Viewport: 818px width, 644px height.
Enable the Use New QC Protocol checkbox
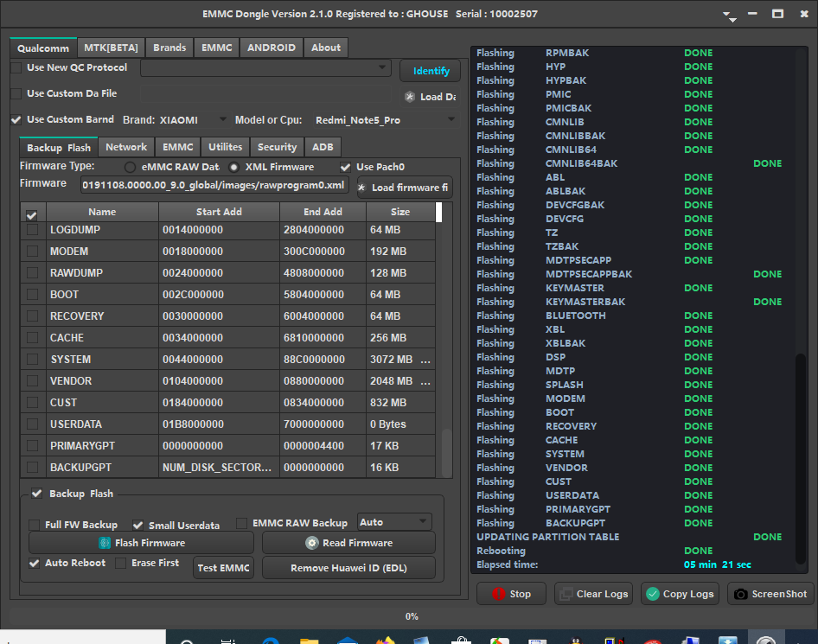(16, 68)
